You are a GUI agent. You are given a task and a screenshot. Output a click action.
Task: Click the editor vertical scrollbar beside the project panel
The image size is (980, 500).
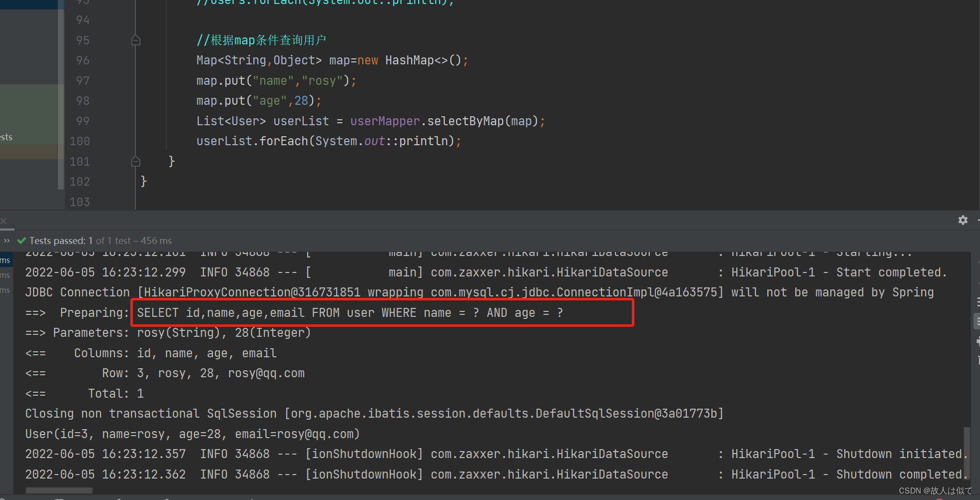point(61,95)
